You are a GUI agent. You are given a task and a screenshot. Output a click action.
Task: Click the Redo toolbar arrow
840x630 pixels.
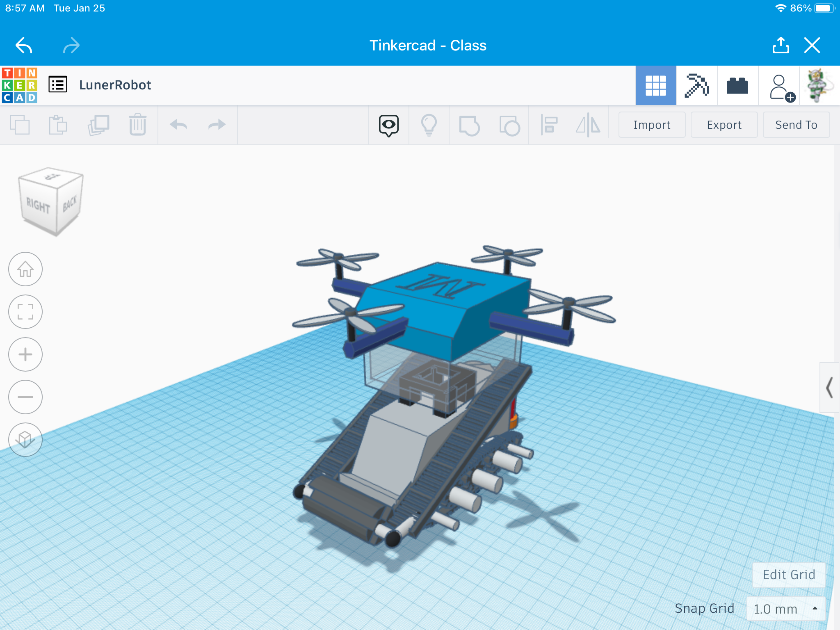(x=217, y=125)
